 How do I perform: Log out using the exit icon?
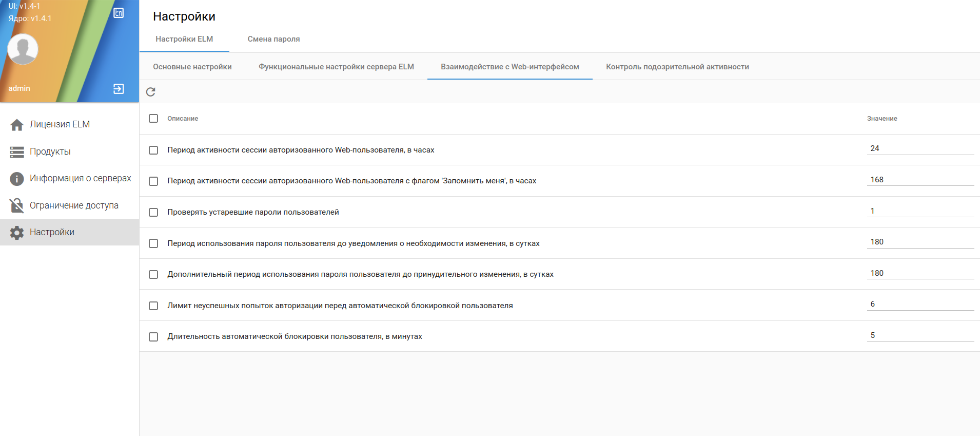click(119, 89)
